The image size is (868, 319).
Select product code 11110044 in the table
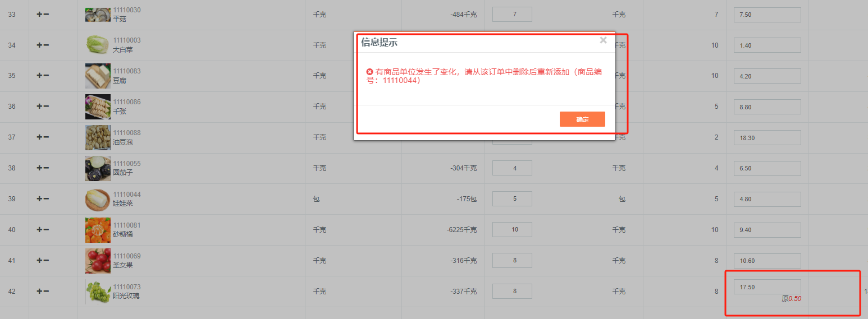[x=127, y=195]
